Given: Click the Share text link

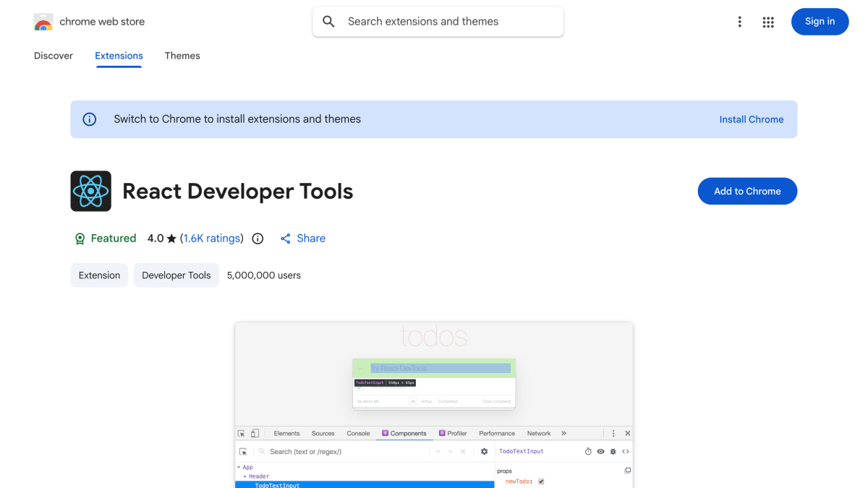Looking at the screenshot, I should (311, 239).
